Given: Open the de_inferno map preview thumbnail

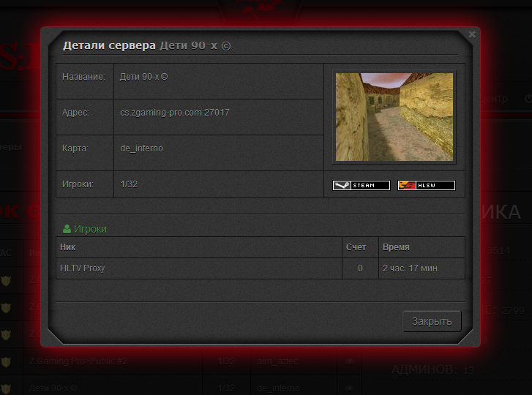Looking at the screenshot, I should coord(394,117).
